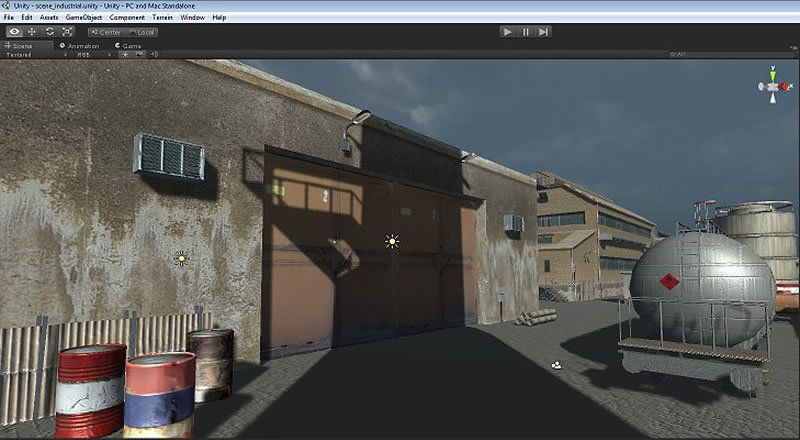Switch to the Game tab
The height and width of the screenshot is (440, 800).
129,46
